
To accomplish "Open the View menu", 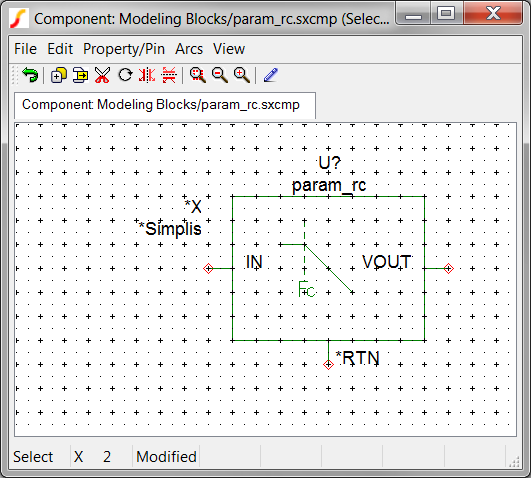I will (x=229, y=49).
